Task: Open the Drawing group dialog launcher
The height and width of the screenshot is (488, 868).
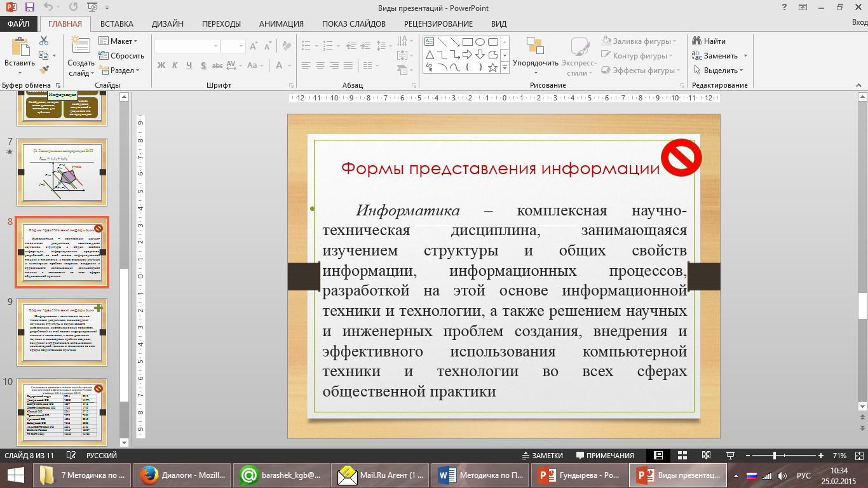Action: click(681, 85)
